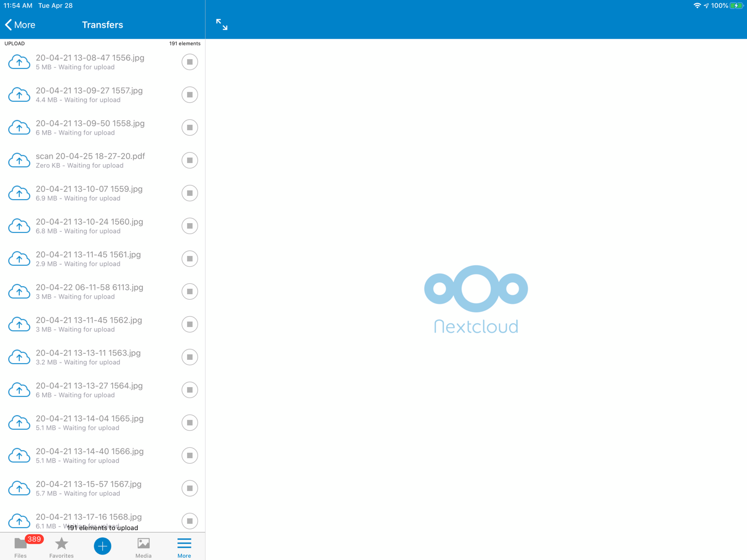Tap the 389 badge on Files
The image size is (747, 560).
click(34, 539)
